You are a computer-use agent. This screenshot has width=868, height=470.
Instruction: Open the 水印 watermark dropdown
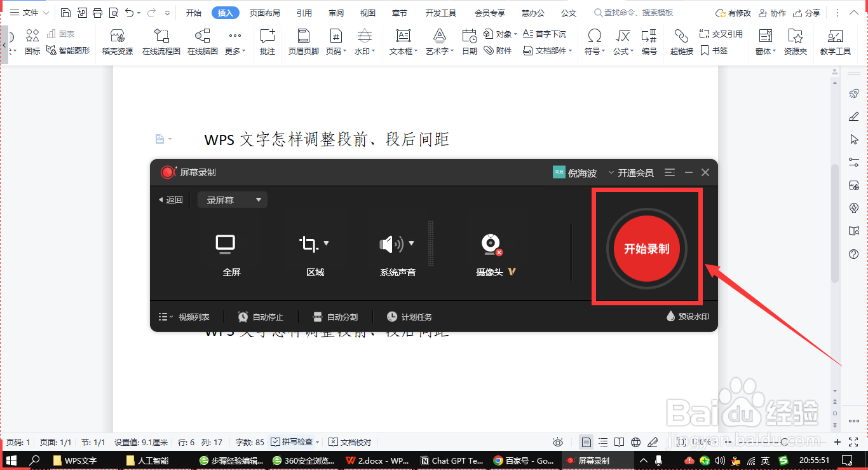tap(365, 43)
